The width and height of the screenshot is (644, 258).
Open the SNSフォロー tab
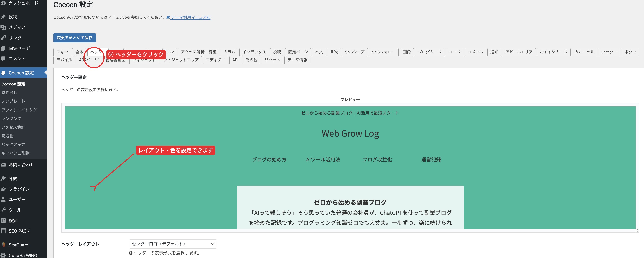tap(384, 52)
